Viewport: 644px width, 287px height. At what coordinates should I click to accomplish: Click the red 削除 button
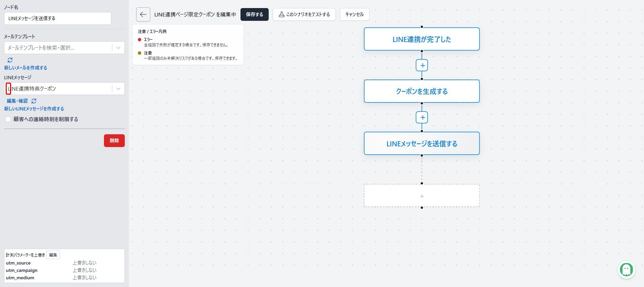[x=114, y=141]
